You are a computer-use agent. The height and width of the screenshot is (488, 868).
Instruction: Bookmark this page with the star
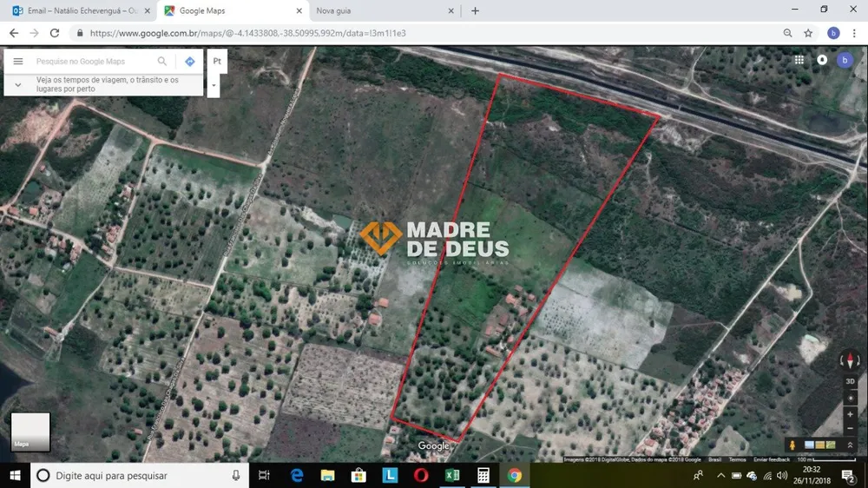pos(808,33)
